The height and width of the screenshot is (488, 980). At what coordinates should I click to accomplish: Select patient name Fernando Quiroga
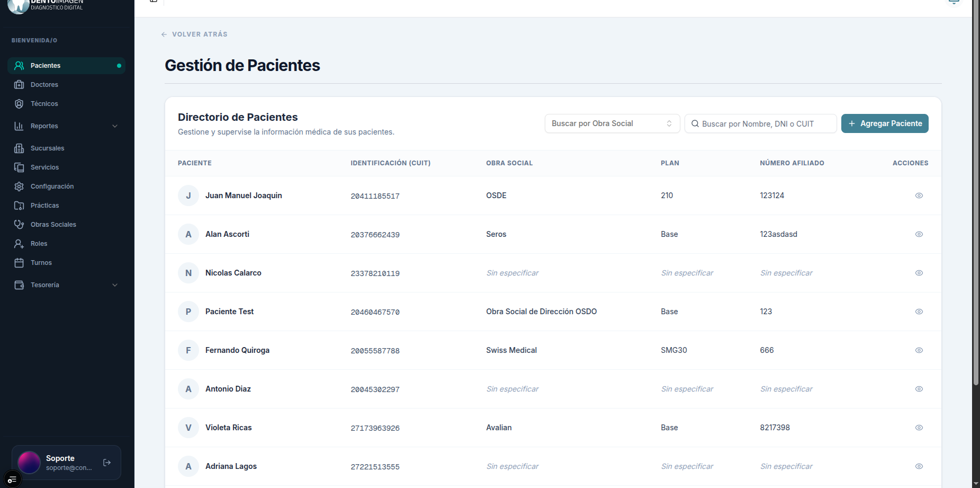click(x=237, y=350)
